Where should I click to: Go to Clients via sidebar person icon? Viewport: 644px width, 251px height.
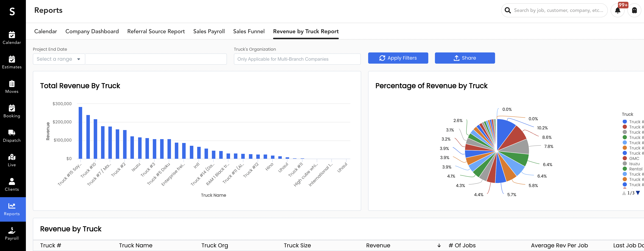[x=12, y=181]
